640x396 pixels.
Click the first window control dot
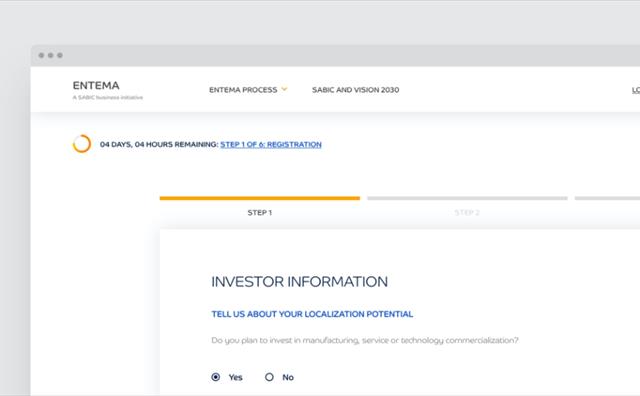41,55
